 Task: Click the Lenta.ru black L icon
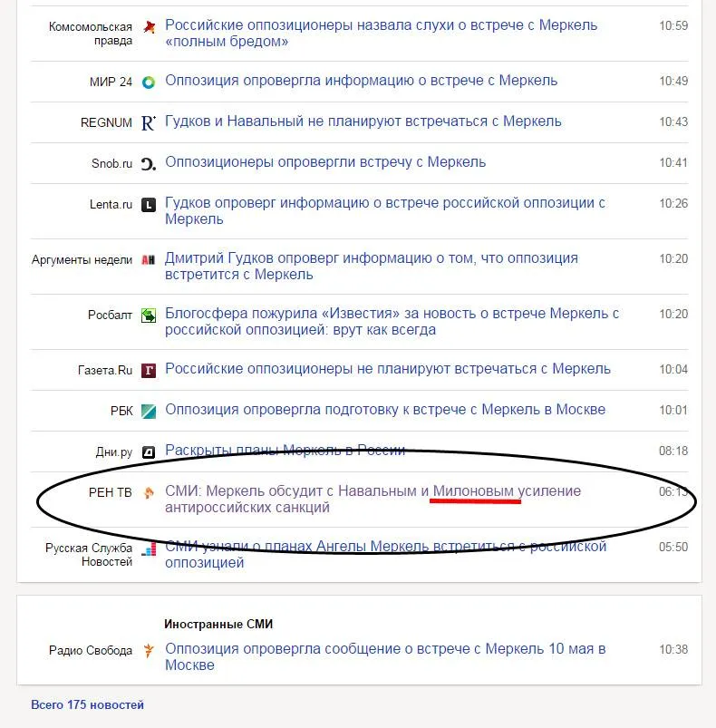(149, 205)
